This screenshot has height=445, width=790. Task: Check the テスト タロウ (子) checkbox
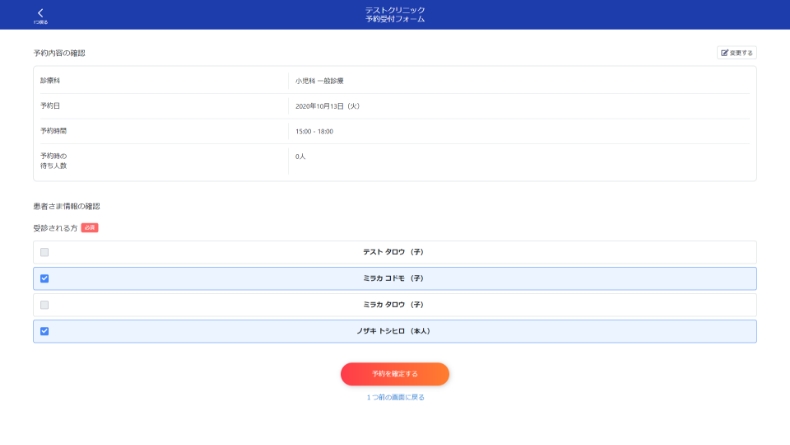44,252
